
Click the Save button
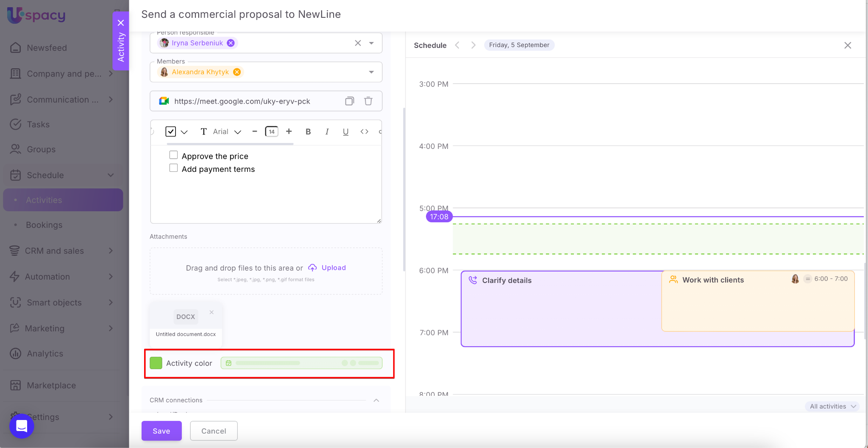click(x=161, y=431)
